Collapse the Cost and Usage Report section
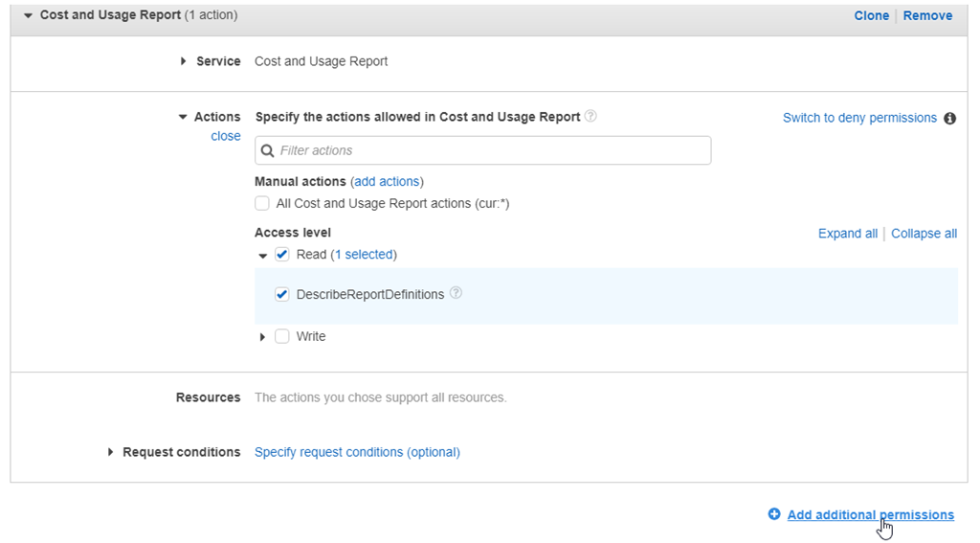 point(28,16)
